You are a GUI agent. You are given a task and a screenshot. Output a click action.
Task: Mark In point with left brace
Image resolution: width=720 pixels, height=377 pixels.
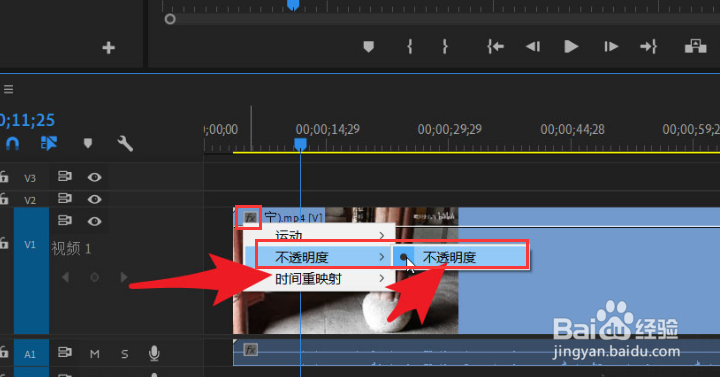(x=410, y=46)
